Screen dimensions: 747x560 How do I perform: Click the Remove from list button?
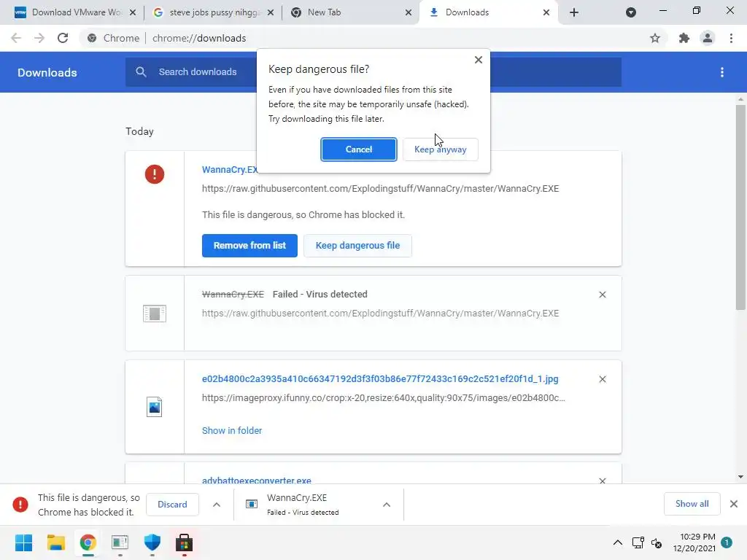(249, 246)
